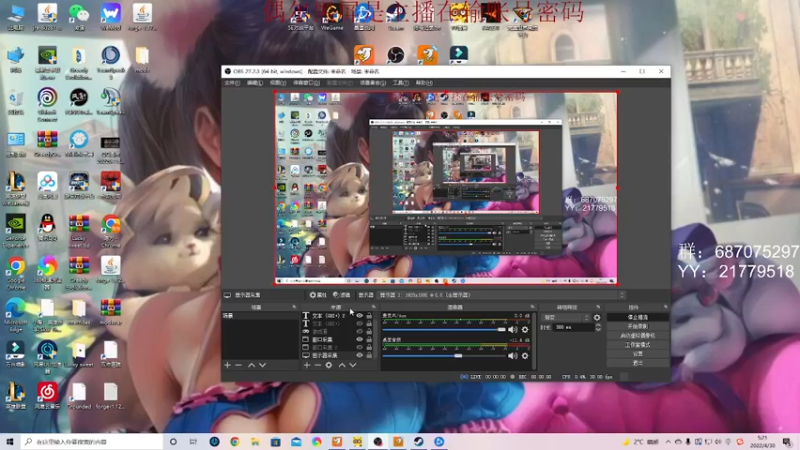Show hidden system tray icons chevron
Image resolution: width=800 pixels, height=450 pixels.
click(x=668, y=442)
